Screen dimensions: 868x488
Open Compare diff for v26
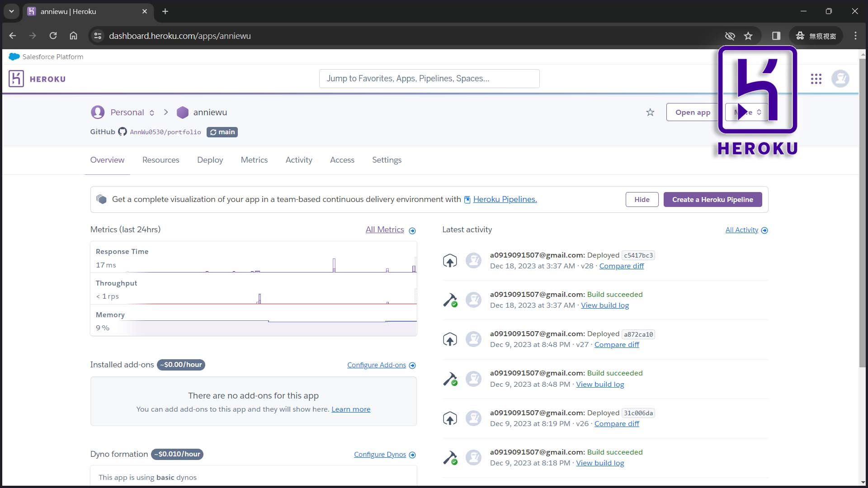617,424
